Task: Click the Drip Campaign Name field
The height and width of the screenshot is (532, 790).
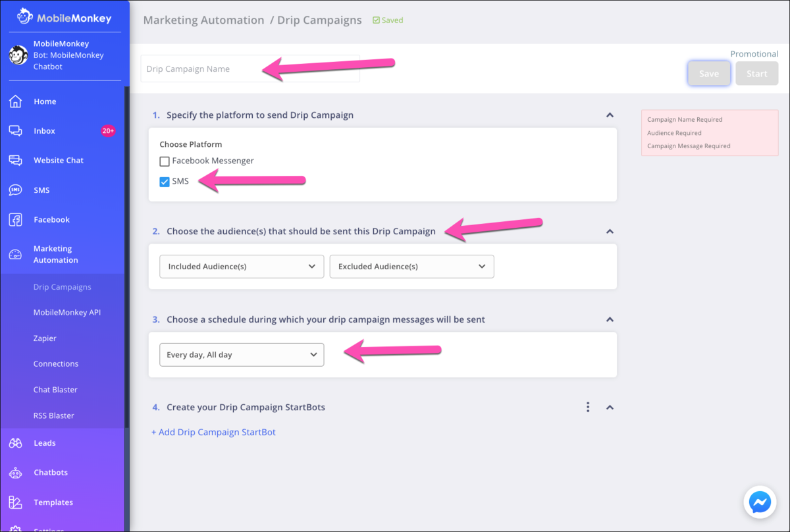Action: tap(250, 68)
